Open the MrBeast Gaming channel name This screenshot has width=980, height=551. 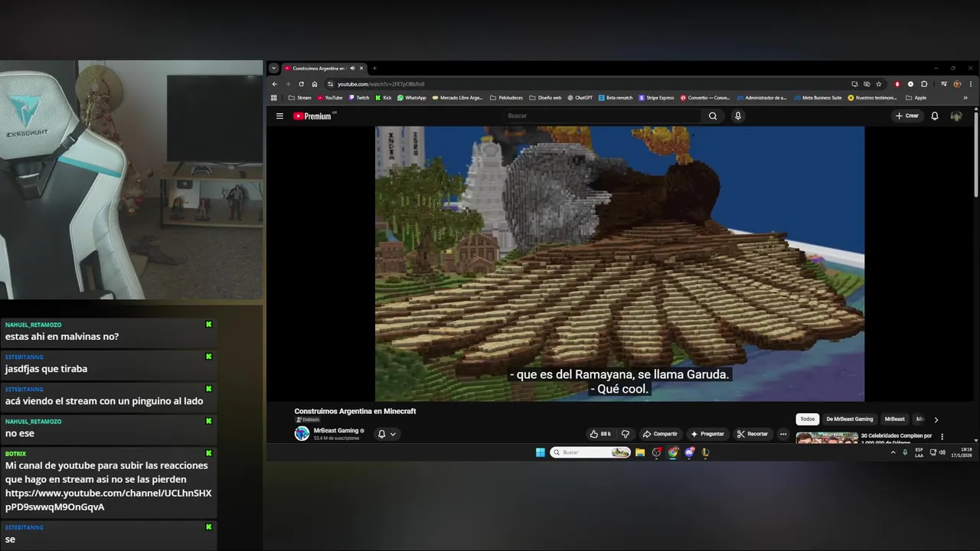click(336, 430)
